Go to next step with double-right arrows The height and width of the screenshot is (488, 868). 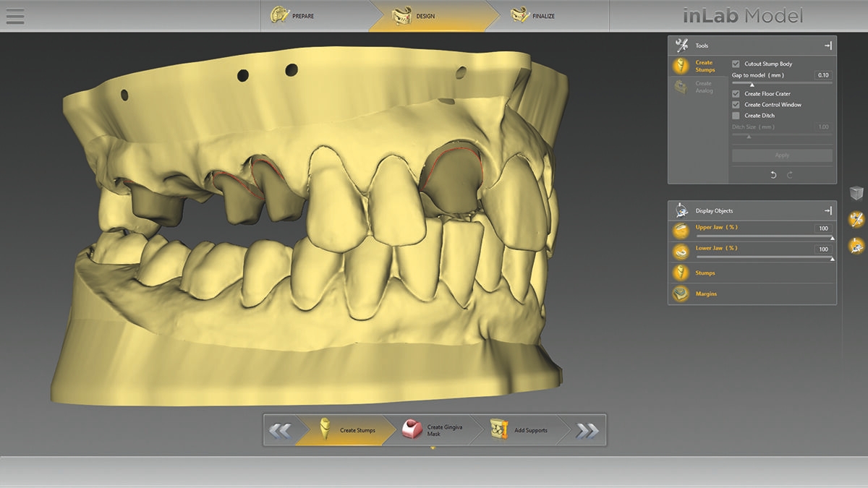[588, 430]
